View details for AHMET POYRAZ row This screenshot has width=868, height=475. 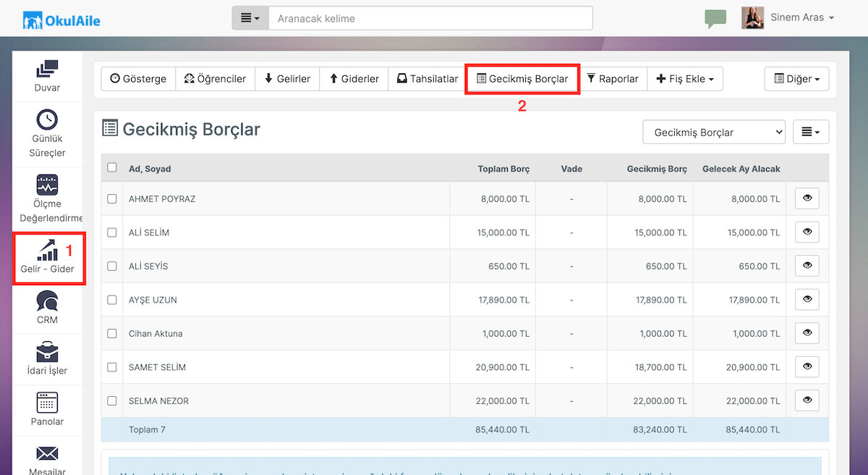point(807,198)
